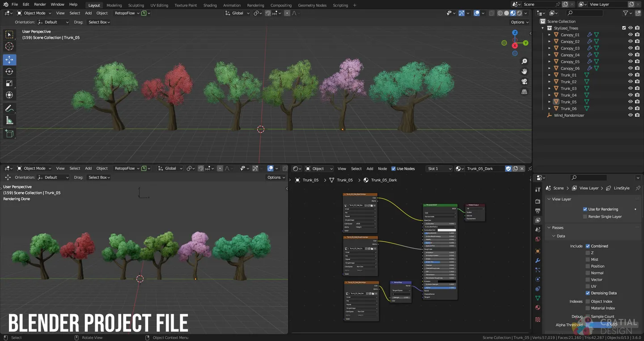Image resolution: width=644 pixels, height=341 pixels.
Task: Click the Alpha Threshold slider
Action: (612, 325)
